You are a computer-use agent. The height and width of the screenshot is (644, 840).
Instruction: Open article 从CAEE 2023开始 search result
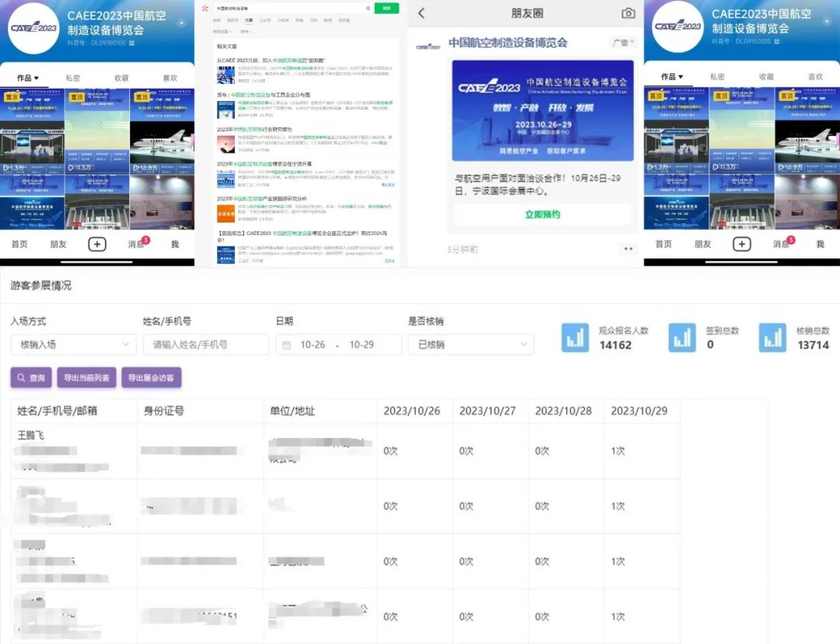271,61
